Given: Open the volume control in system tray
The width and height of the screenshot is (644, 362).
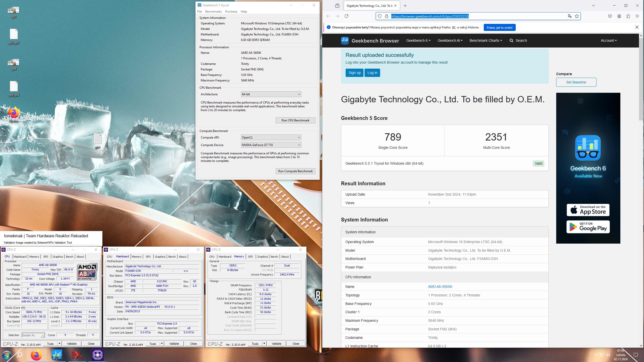Looking at the screenshot, I should tap(608, 355).
